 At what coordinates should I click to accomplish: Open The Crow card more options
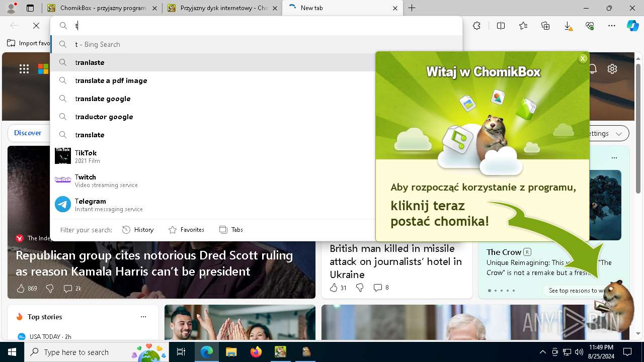click(x=614, y=158)
